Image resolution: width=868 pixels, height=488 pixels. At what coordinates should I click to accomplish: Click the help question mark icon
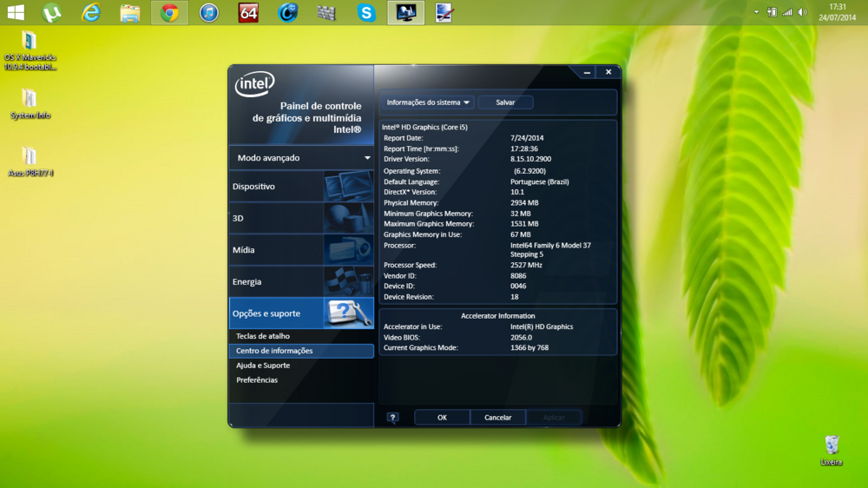(x=392, y=418)
